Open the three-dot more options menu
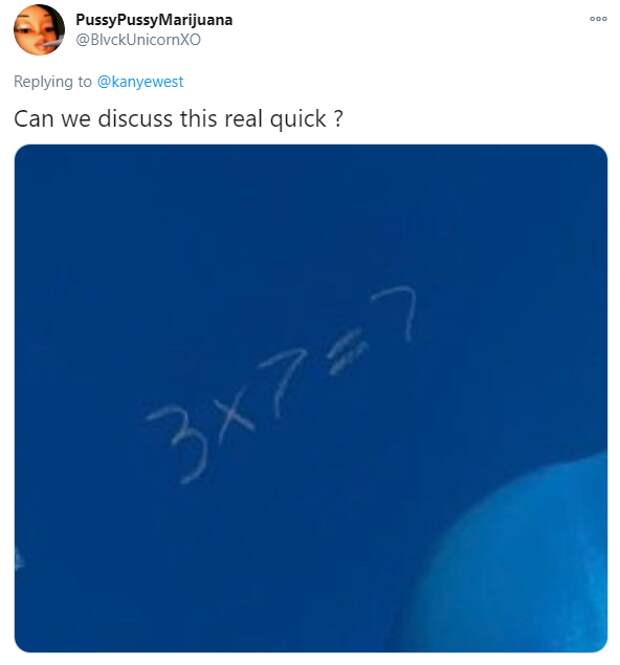This screenshot has width=620, height=665. pos(598,19)
